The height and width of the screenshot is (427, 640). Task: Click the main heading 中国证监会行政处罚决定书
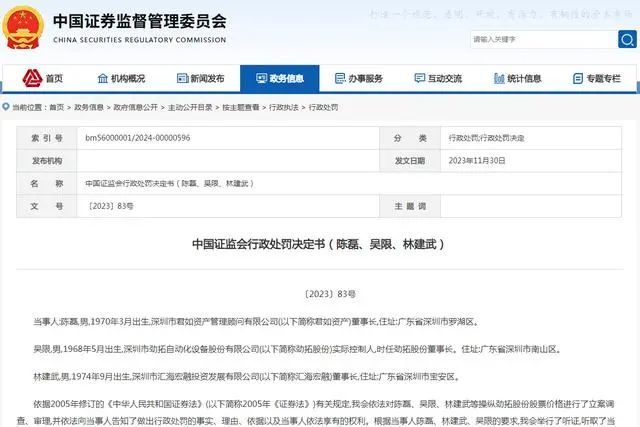click(x=318, y=244)
